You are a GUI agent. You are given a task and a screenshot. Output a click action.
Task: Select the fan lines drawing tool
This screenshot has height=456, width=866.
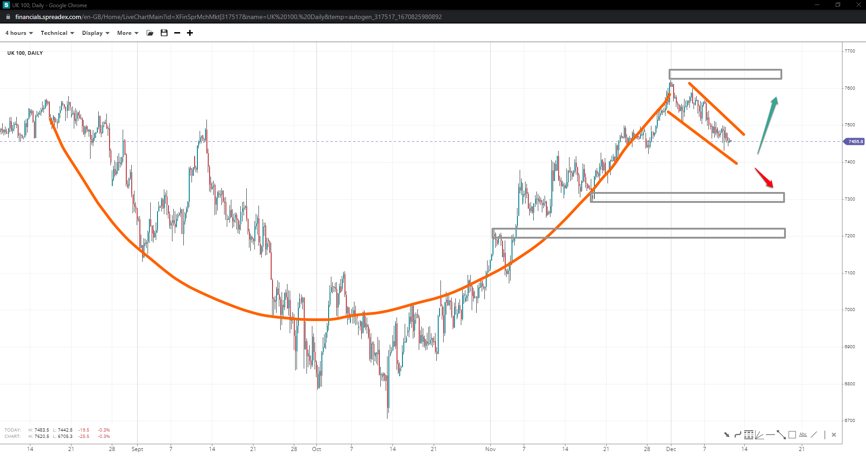pos(759,435)
